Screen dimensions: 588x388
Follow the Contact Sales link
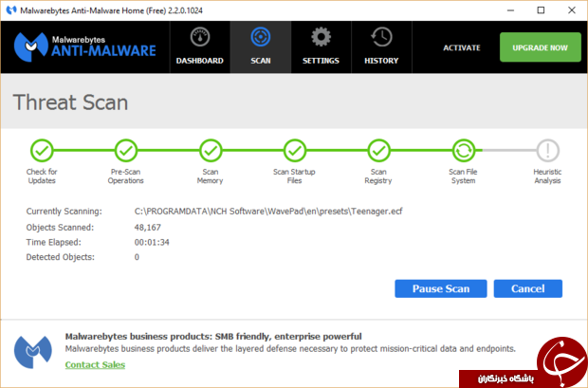[95, 364]
